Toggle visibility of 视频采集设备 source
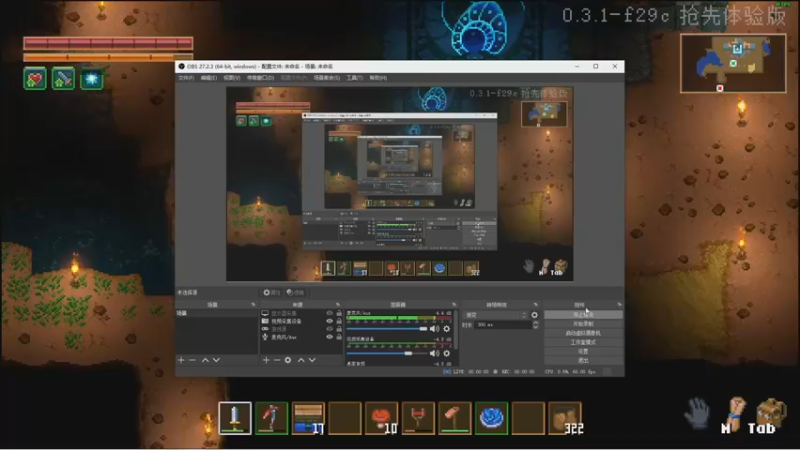This screenshot has height=450, width=800. tap(330, 321)
